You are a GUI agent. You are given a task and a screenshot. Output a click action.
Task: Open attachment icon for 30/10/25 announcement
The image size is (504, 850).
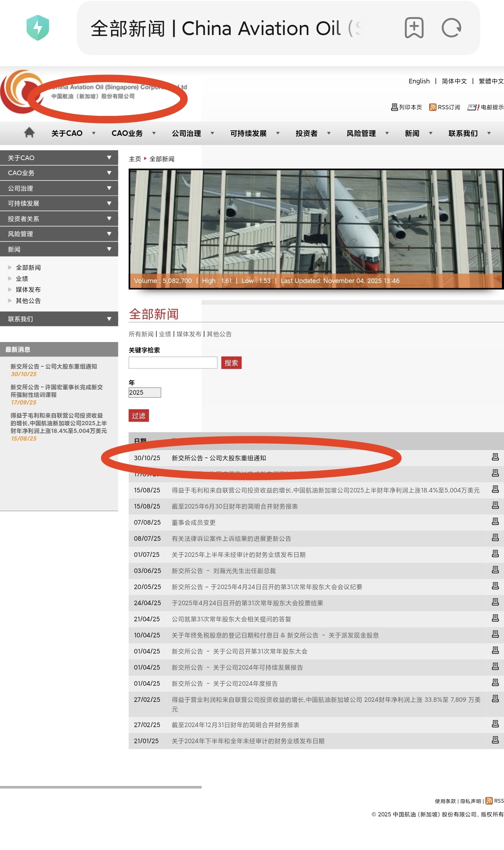495,457
